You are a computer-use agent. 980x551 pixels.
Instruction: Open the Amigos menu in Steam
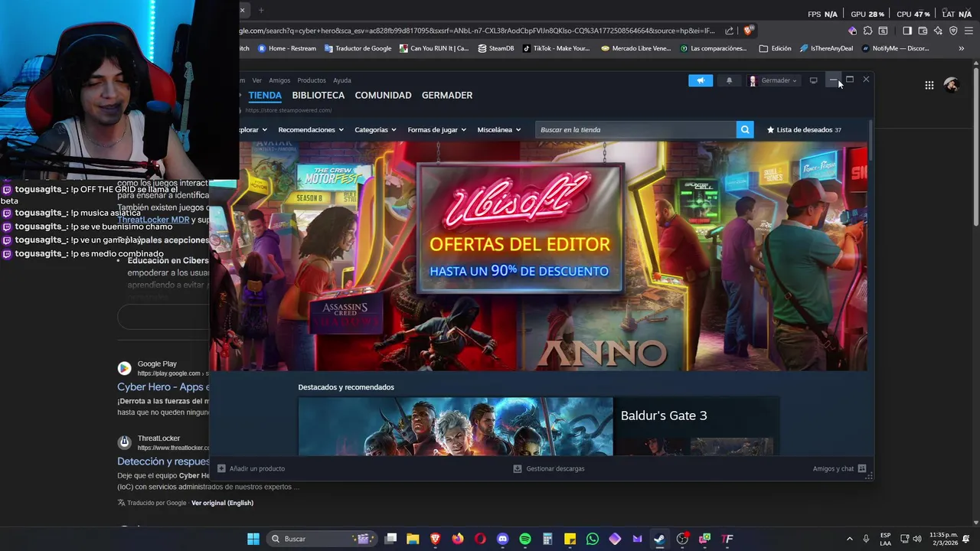[x=279, y=80]
